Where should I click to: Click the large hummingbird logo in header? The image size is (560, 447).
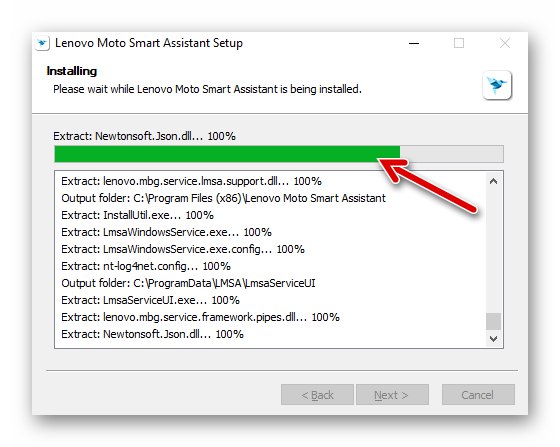click(497, 85)
